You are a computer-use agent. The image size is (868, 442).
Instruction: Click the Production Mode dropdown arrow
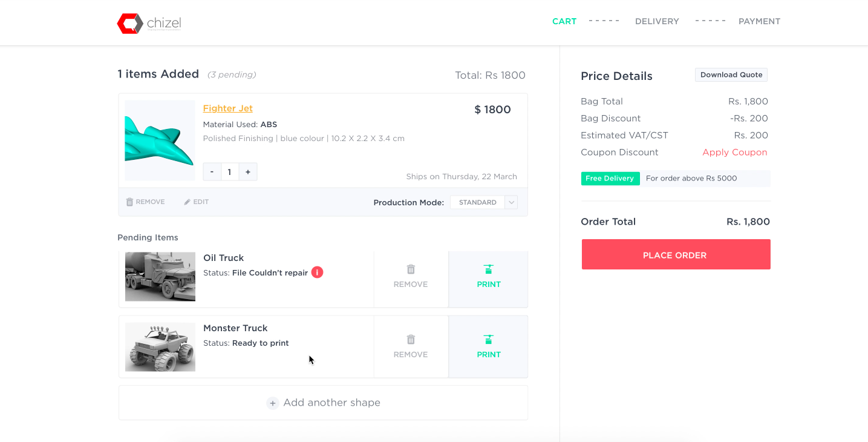512,202
